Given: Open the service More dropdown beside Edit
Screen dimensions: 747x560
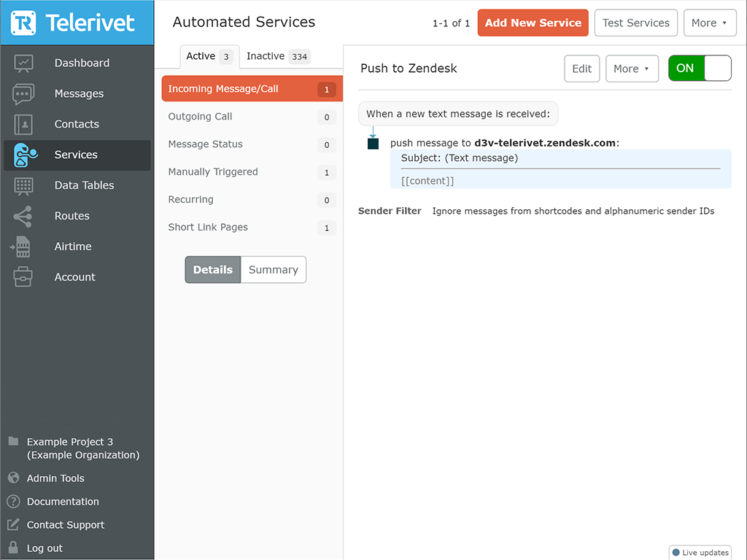Looking at the screenshot, I should click(631, 69).
